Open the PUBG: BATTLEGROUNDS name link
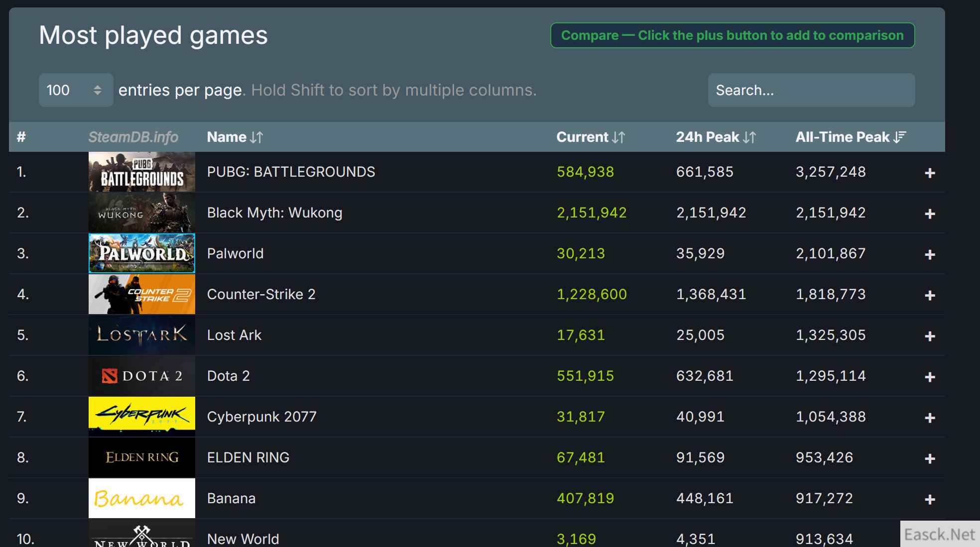 tap(291, 172)
